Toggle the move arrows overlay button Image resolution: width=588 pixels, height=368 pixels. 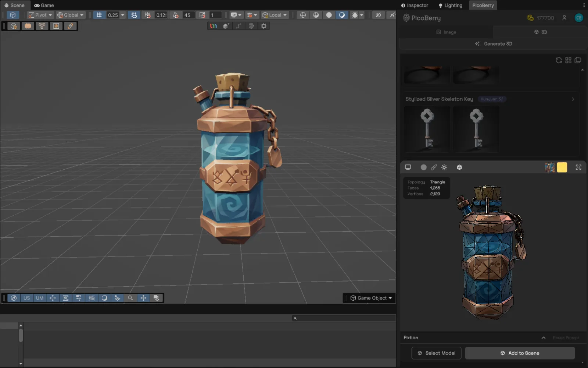pos(53,298)
